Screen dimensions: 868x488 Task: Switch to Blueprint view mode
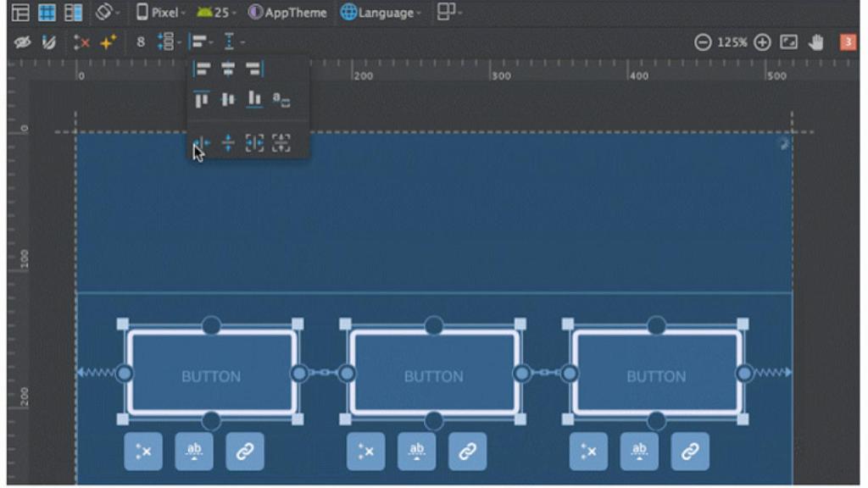point(47,12)
